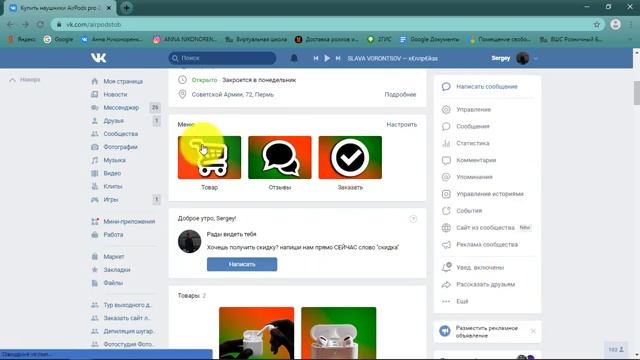Viewport: 640px width, 360px height.
Task: Click Рассказать друзьям share icon
Action: [x=446, y=284]
